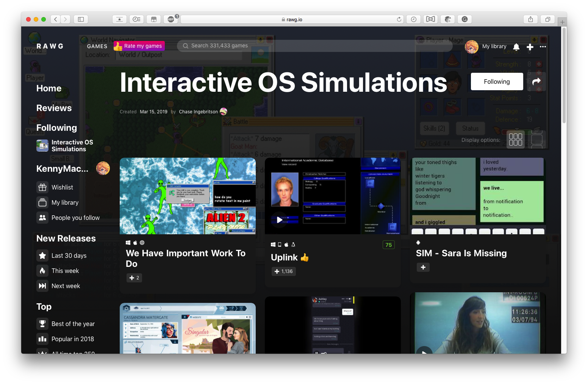Add We Have Important Work To Do (+2)
Image resolution: width=588 pixels, height=384 pixels.
click(134, 278)
